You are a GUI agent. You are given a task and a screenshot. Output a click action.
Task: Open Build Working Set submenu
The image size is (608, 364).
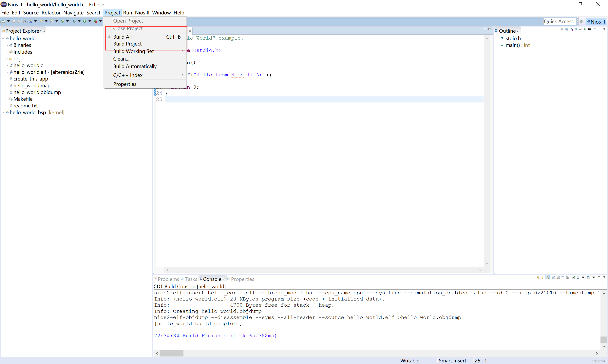click(145, 51)
